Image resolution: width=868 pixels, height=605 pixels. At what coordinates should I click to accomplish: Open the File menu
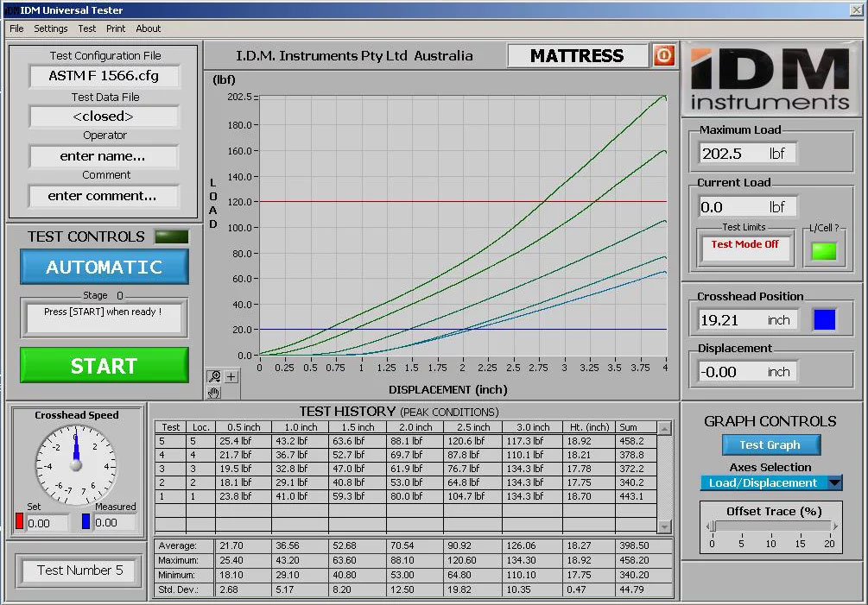(x=16, y=28)
